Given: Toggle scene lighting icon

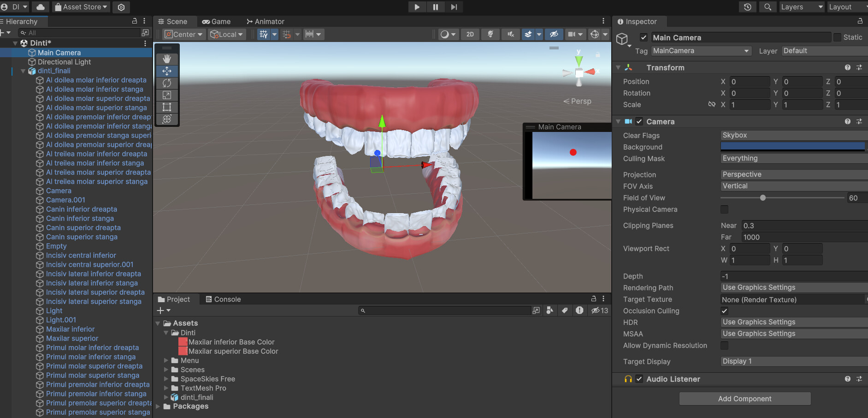Looking at the screenshot, I should 490,34.
